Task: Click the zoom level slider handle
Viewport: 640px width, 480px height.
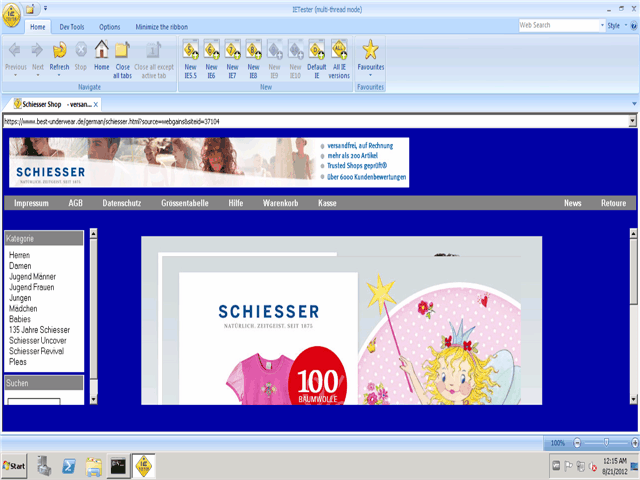Action: [x=606, y=442]
